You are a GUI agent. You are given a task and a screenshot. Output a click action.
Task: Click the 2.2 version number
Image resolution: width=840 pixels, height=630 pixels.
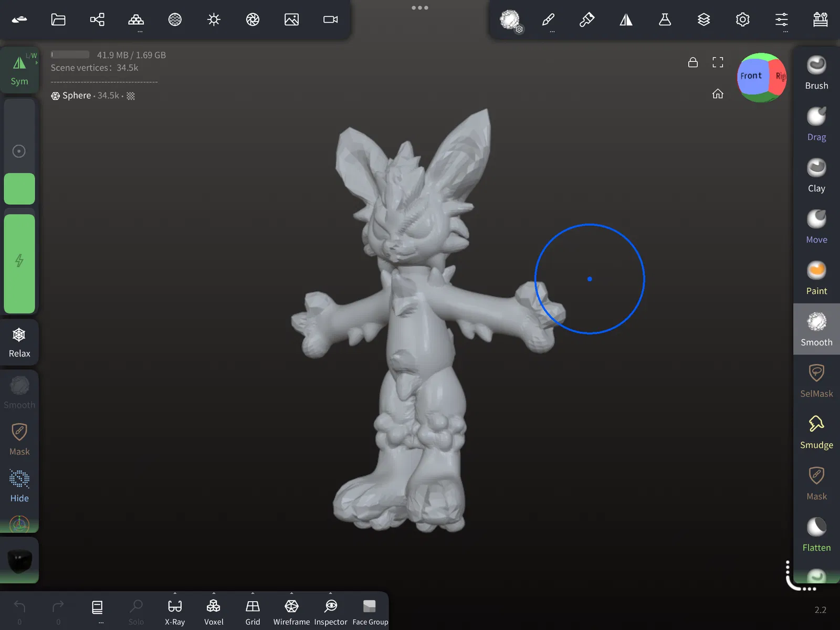pos(820,610)
